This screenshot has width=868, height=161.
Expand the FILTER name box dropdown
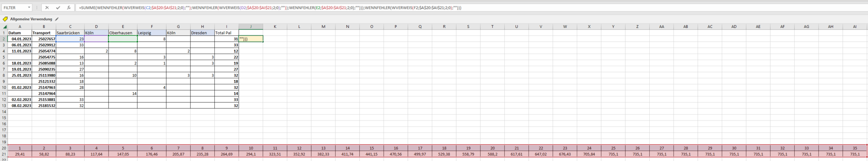click(x=29, y=8)
